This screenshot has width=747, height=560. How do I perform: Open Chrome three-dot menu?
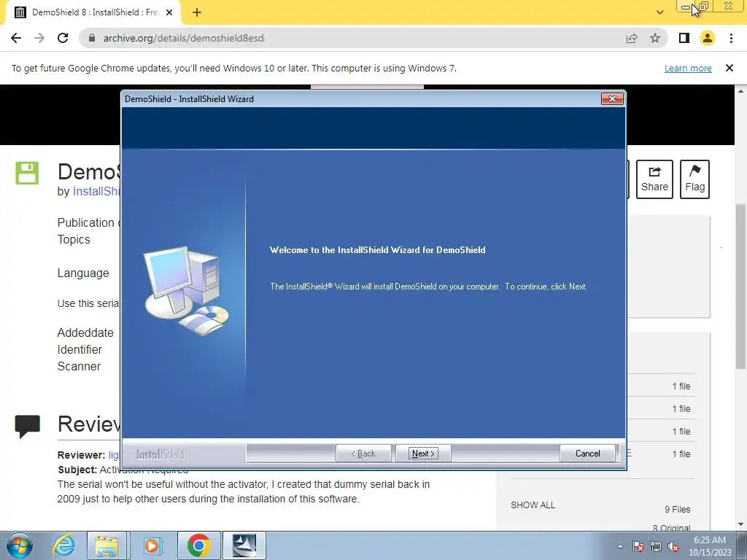pyautogui.click(x=731, y=38)
